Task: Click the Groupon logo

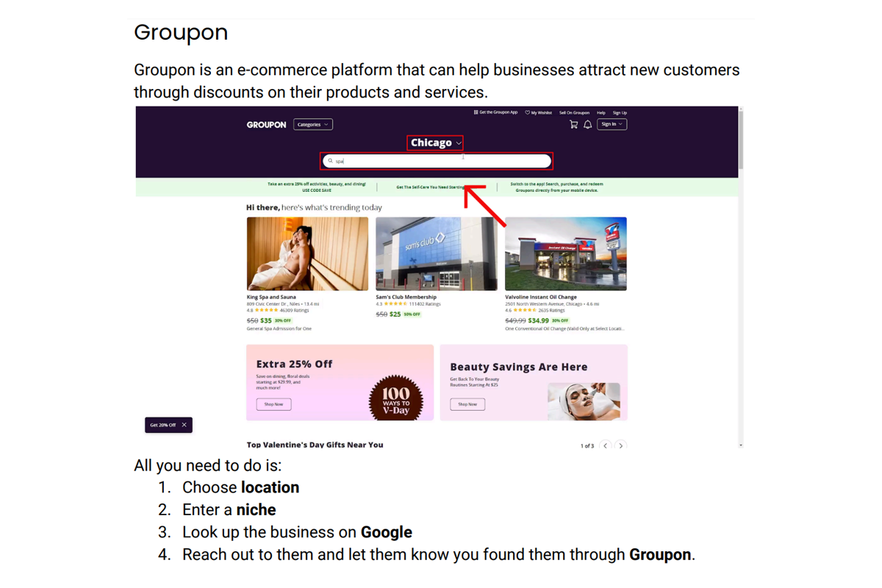Action: pos(266,125)
